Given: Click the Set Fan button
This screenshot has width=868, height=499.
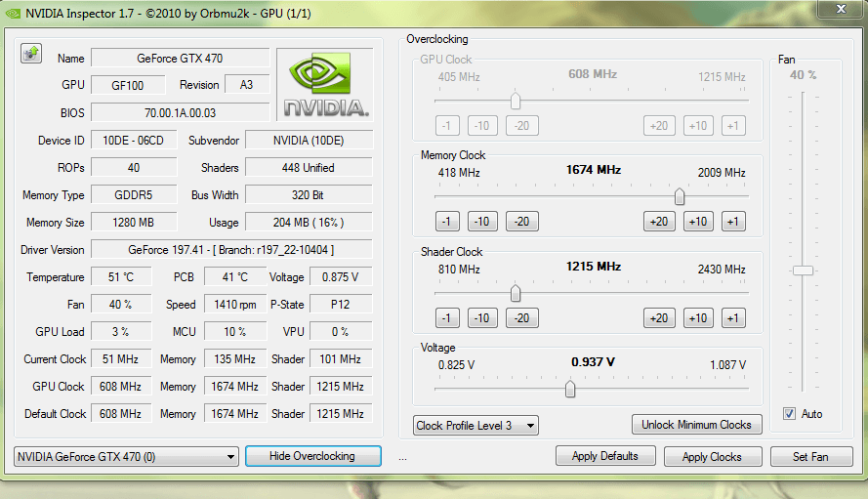Looking at the screenshot, I should 811,457.
